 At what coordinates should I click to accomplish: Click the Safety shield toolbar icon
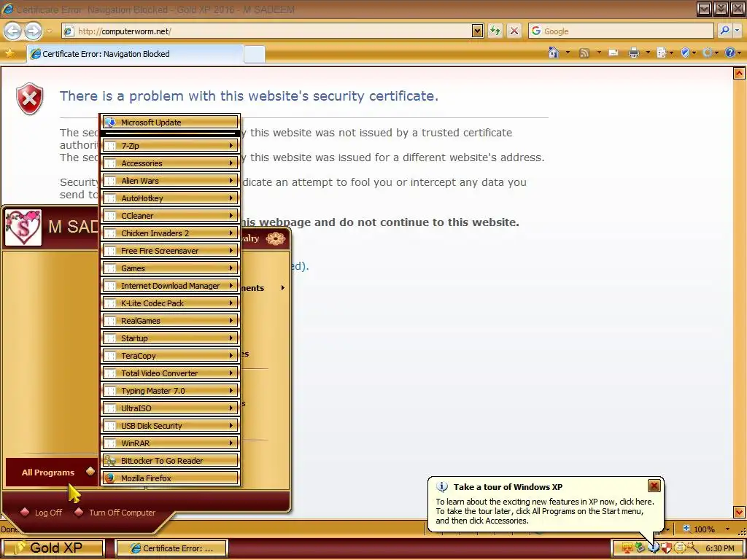[x=686, y=52]
